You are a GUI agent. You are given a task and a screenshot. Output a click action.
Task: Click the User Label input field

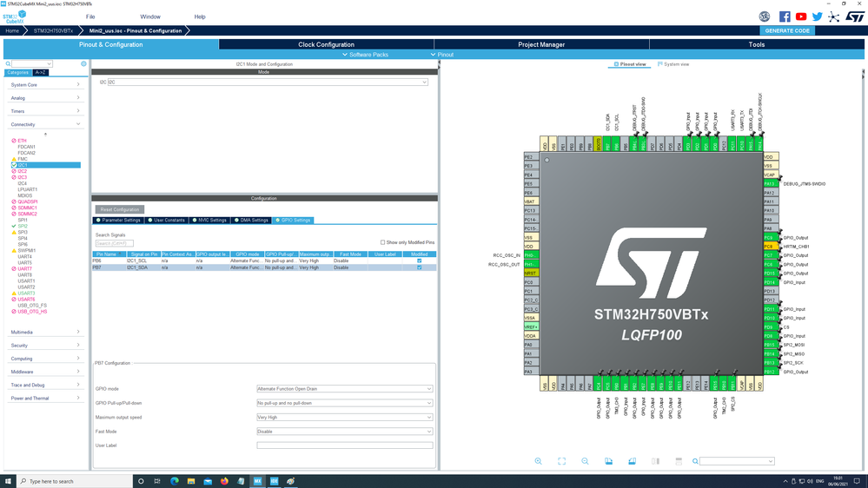point(344,445)
